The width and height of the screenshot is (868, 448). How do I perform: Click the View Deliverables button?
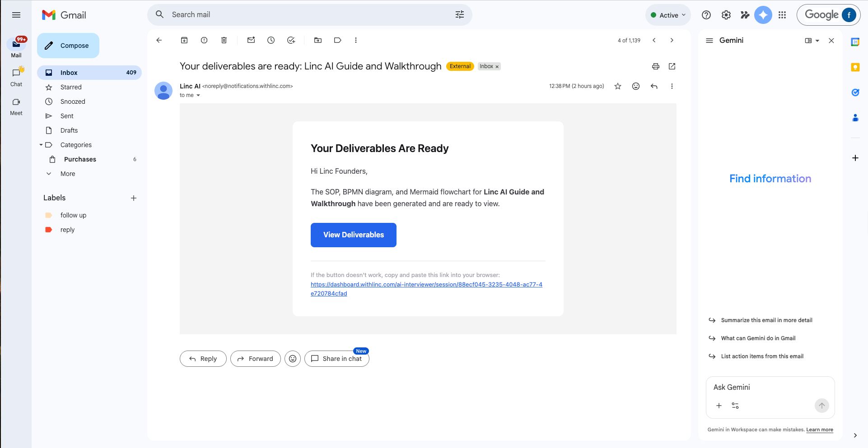tap(353, 235)
